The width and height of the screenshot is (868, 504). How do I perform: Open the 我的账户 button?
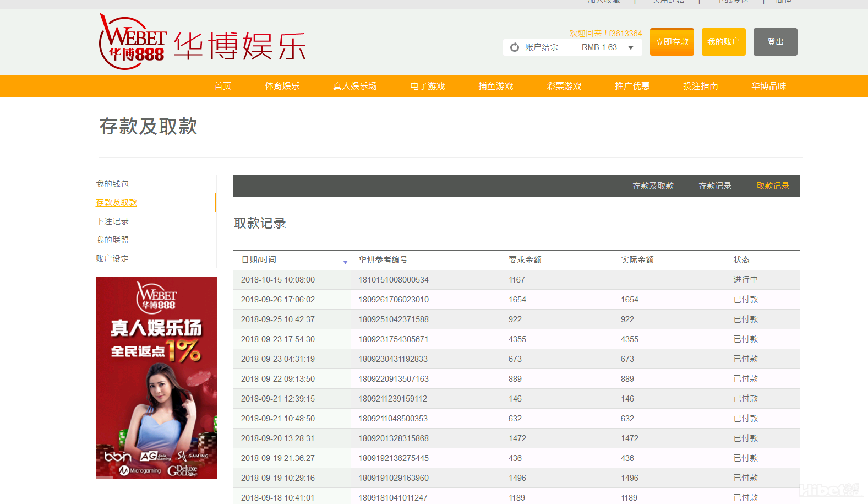click(x=723, y=42)
